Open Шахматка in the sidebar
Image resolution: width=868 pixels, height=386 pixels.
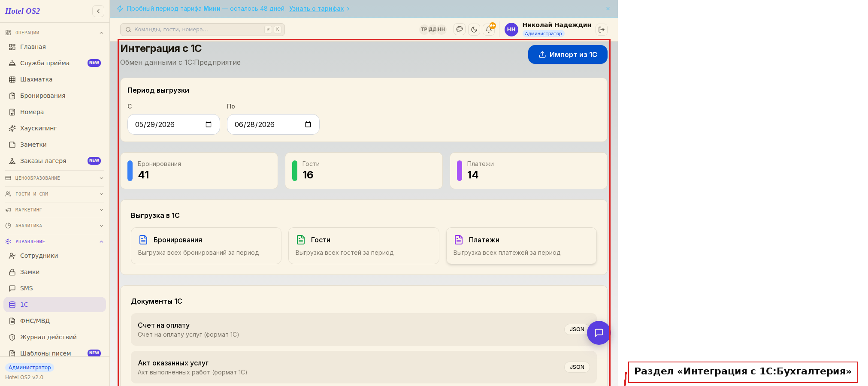pos(54,79)
